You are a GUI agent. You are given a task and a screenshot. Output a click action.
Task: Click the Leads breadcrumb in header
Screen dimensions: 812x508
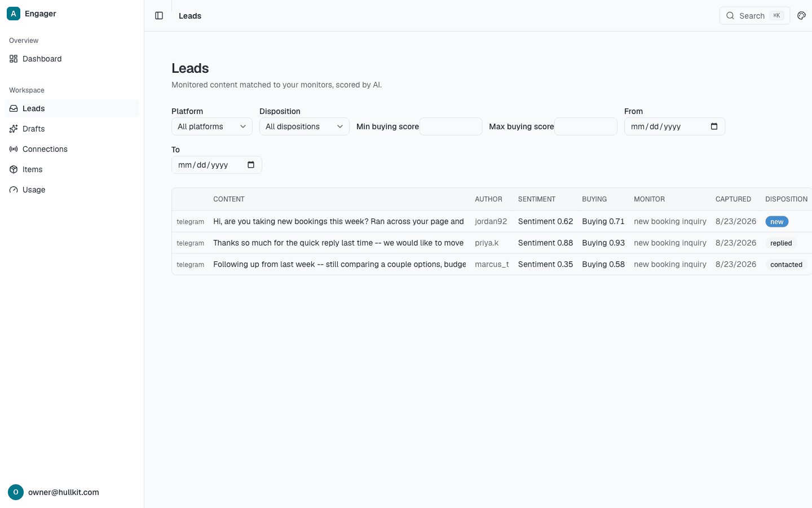tap(190, 16)
